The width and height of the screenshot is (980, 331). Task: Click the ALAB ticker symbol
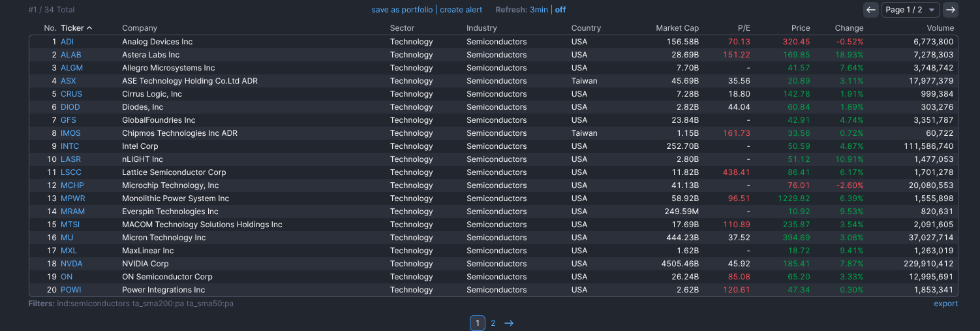click(x=71, y=55)
